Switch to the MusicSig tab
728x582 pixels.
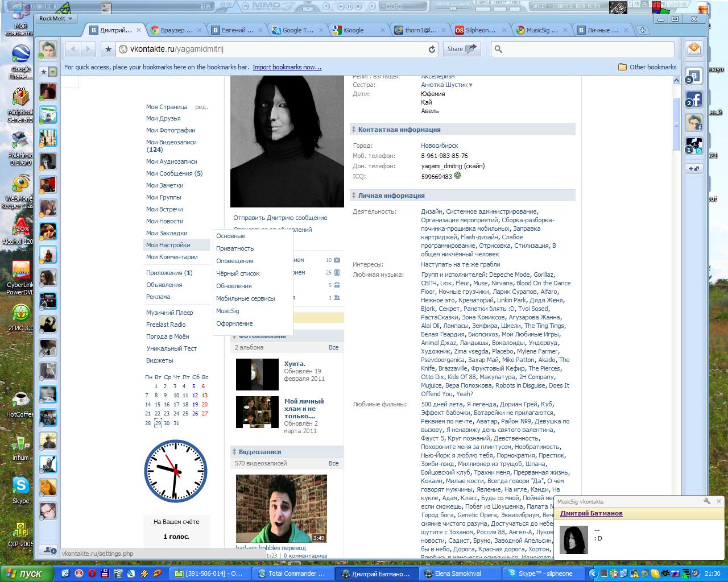click(541, 30)
